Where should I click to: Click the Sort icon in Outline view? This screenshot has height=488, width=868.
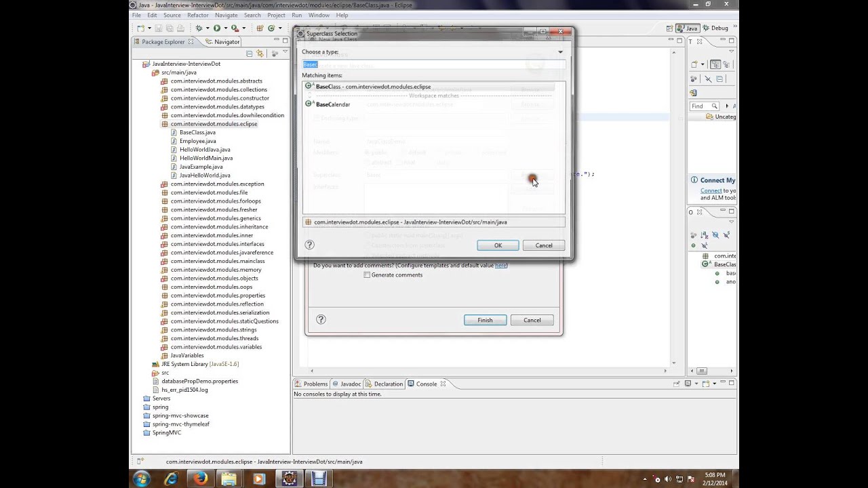click(x=704, y=235)
